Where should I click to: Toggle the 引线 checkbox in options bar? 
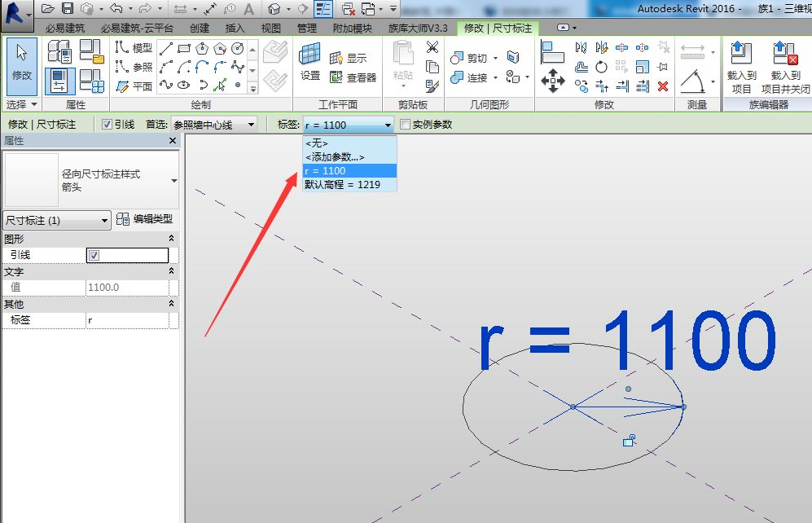108,125
